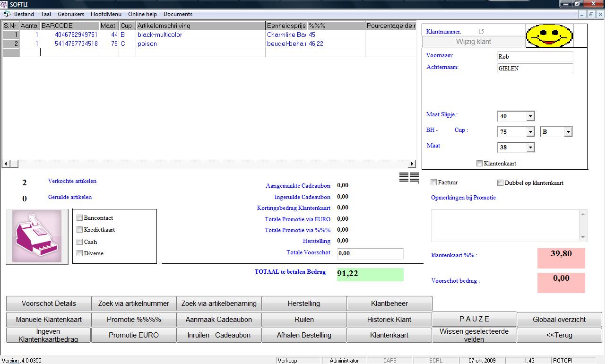This screenshot has width=606, height=364.
Task: Click the BARCODE column header
Action: [x=69, y=26]
